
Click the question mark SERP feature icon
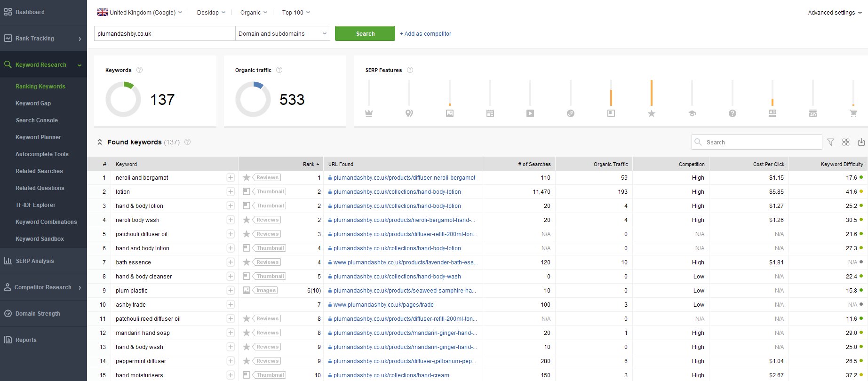pos(733,113)
